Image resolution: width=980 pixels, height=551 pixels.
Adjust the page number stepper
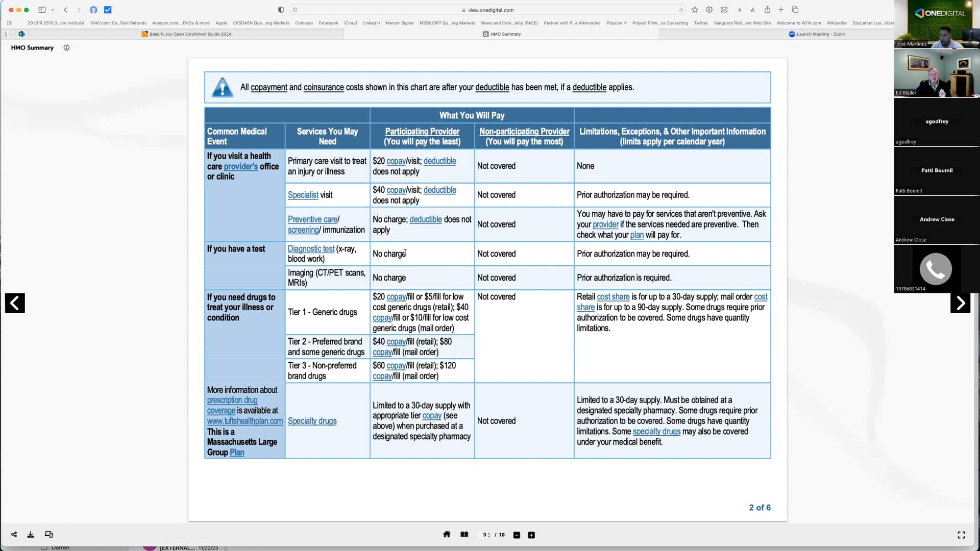coord(489,535)
